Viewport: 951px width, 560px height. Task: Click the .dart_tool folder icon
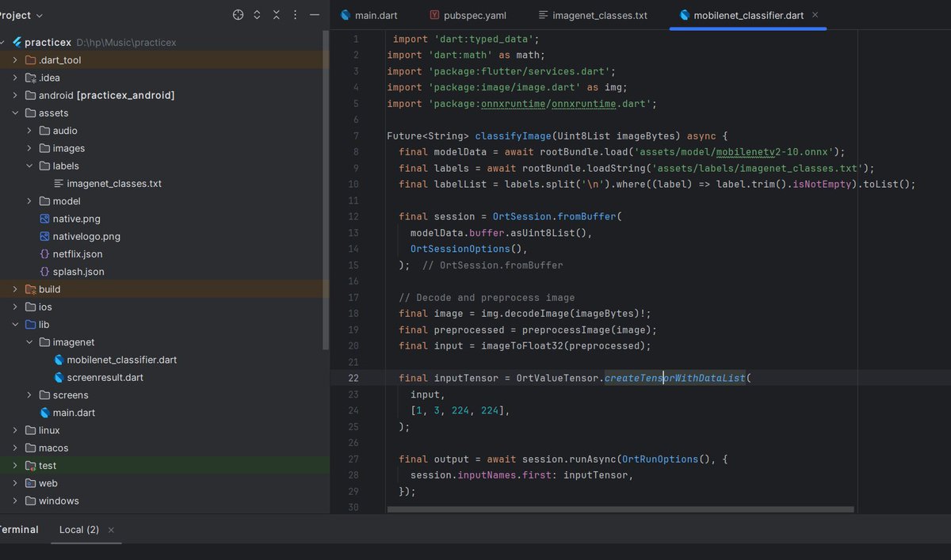pos(31,60)
